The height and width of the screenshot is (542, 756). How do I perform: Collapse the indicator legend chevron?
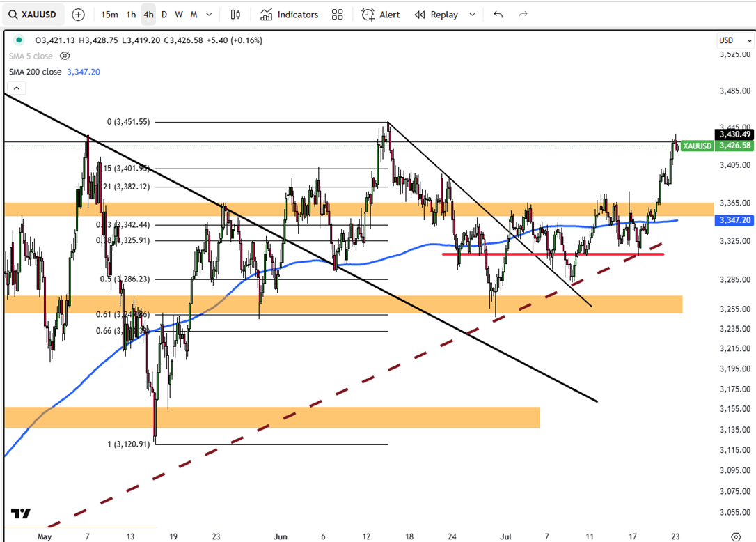(x=17, y=88)
